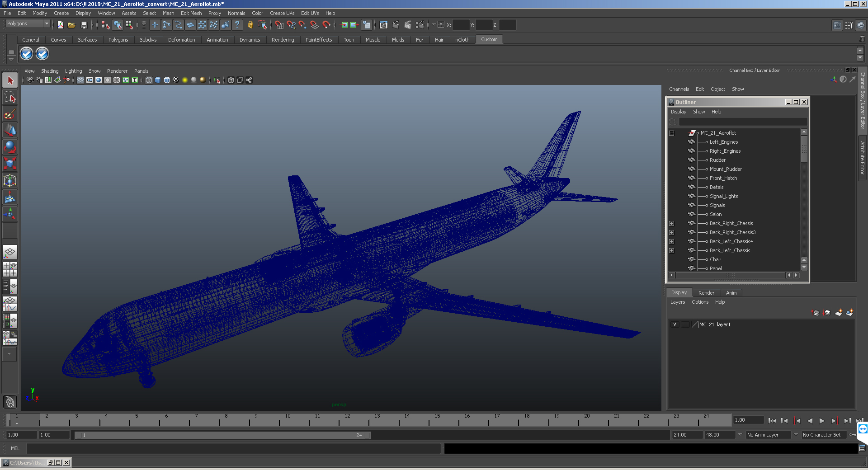
Task: Expand the Back_Right_Chassis3 node
Action: (672, 232)
